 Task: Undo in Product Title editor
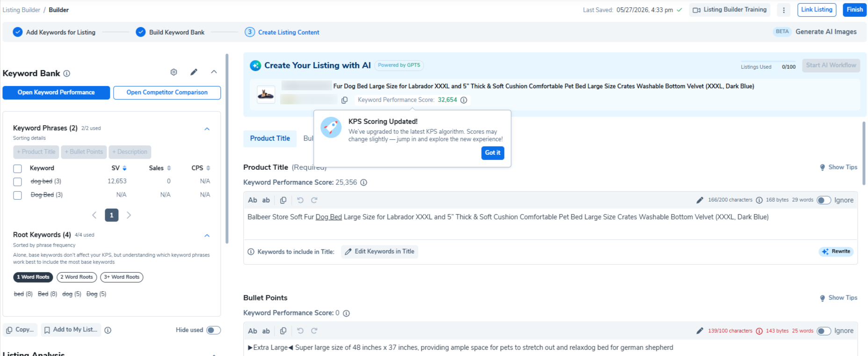click(x=300, y=200)
